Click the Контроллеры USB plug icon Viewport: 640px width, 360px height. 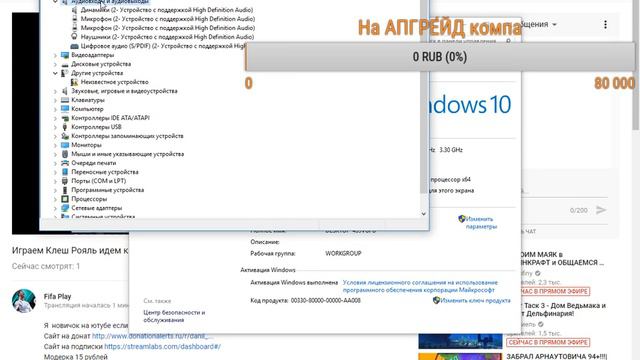coord(64,127)
